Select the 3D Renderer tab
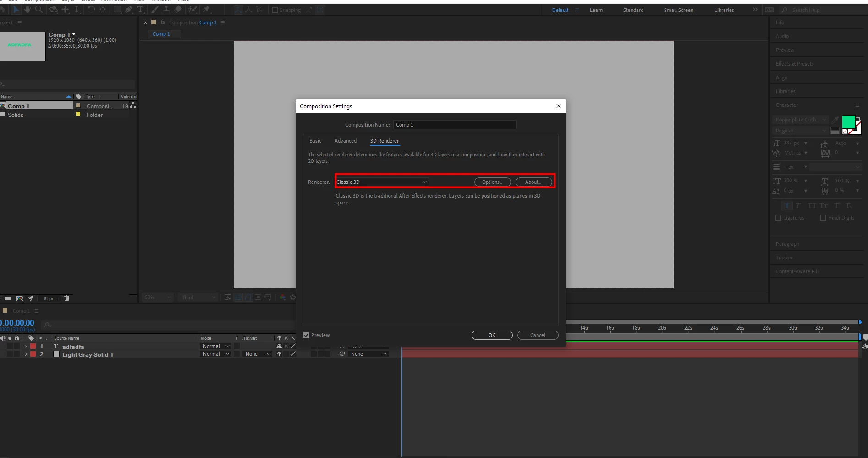The image size is (868, 458). tap(385, 141)
